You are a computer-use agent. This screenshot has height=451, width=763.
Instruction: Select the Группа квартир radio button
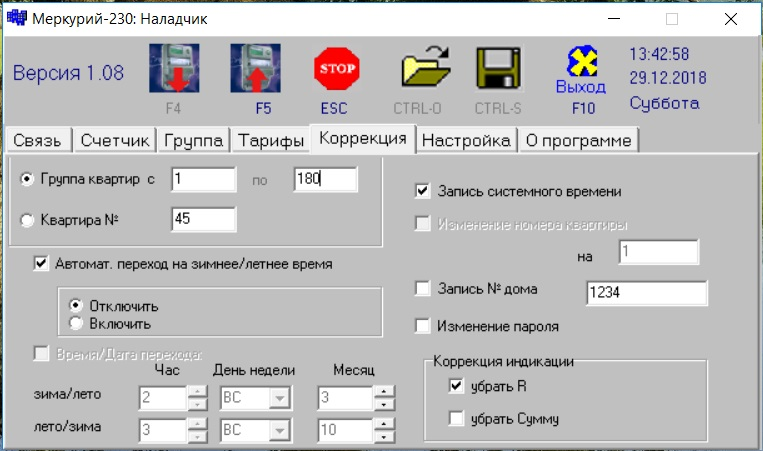point(27,179)
